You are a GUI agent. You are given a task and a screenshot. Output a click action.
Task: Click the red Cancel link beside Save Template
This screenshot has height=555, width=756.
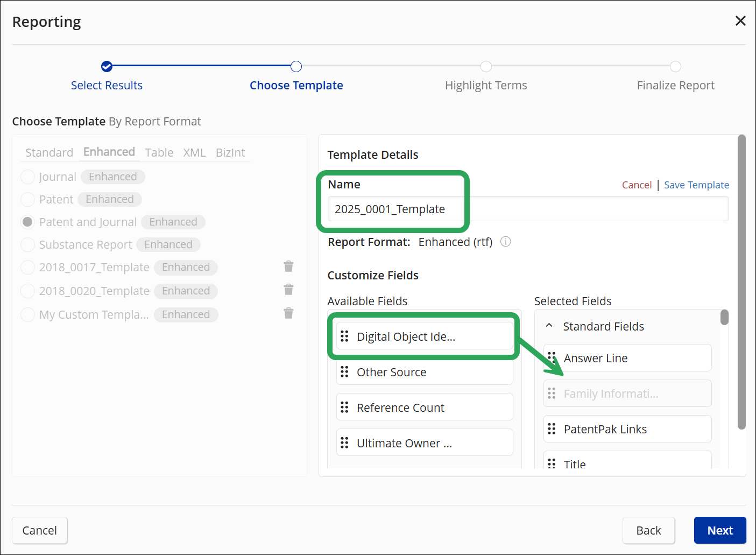637,185
